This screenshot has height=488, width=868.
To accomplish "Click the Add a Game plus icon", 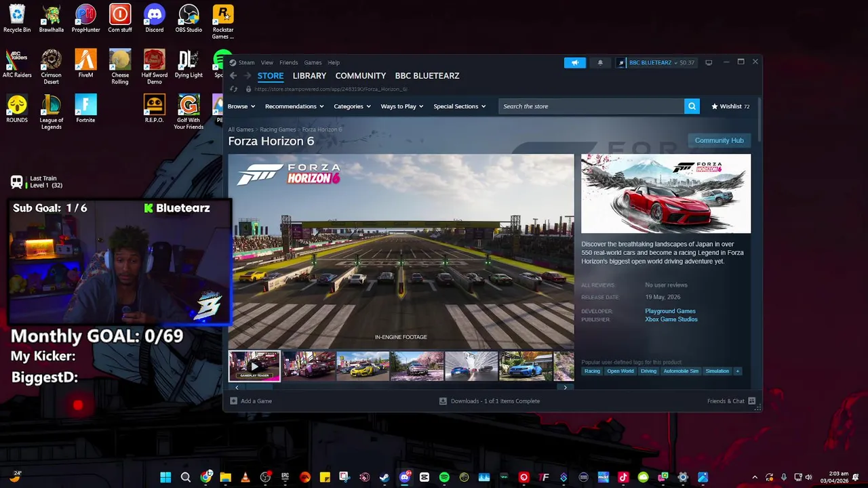I will pos(233,401).
